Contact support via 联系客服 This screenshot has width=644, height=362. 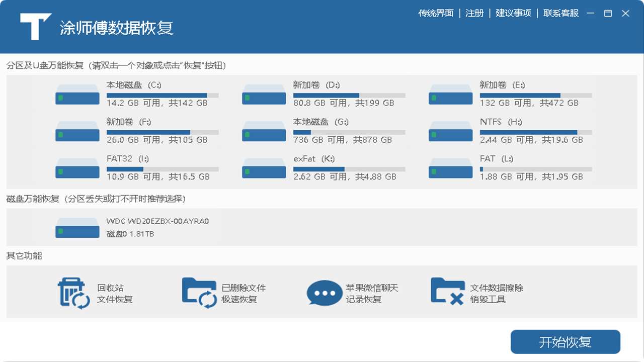click(561, 13)
